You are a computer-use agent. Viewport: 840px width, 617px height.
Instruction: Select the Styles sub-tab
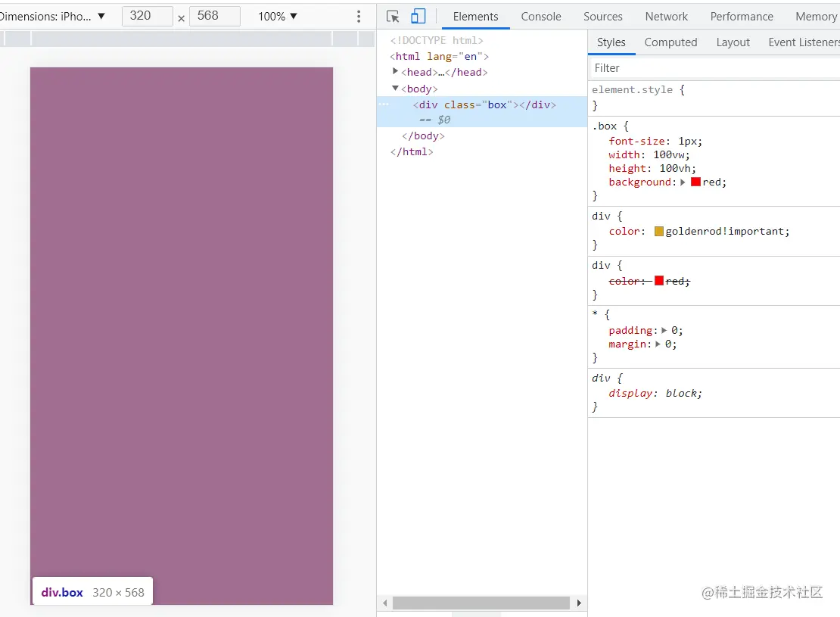click(611, 42)
